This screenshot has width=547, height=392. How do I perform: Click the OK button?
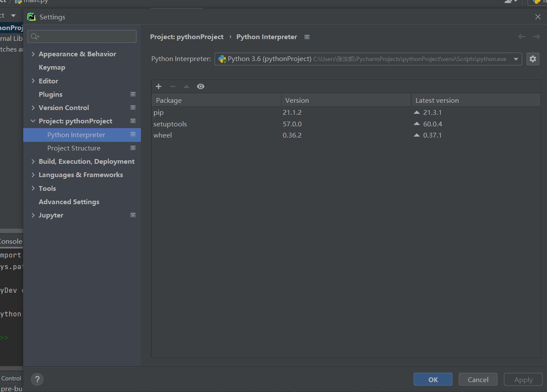coord(433,380)
